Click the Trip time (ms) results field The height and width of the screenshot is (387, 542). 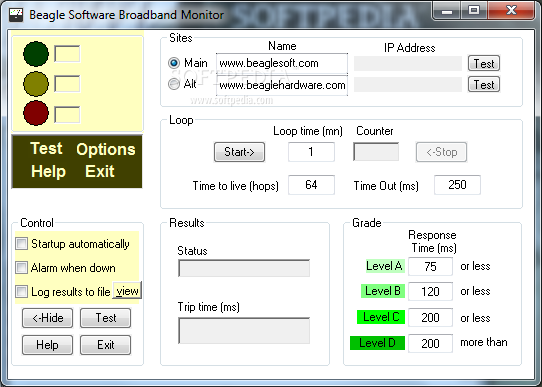(x=244, y=331)
